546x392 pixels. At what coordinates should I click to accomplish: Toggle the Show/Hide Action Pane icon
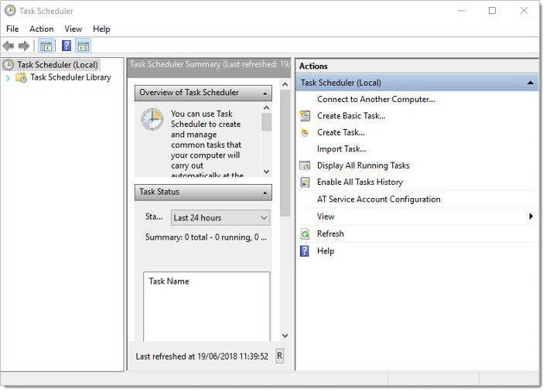point(83,46)
